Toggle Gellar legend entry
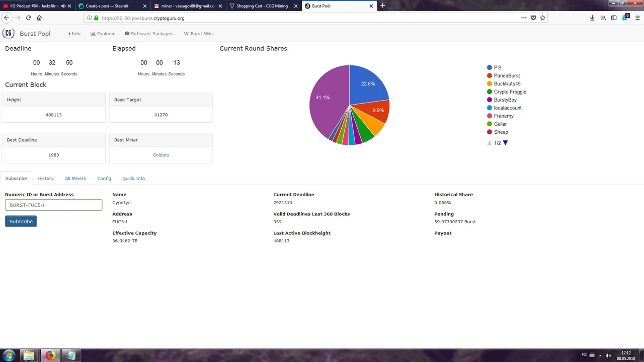This screenshot has height=362, width=644. pyautogui.click(x=497, y=124)
